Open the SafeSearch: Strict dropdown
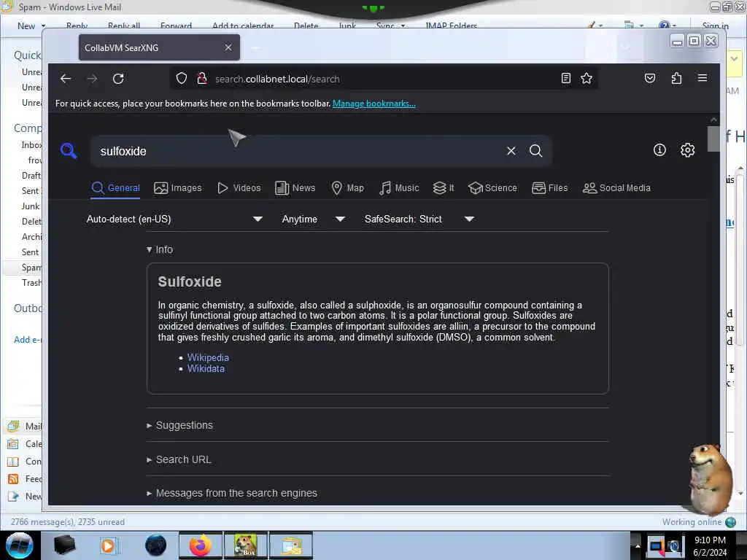Screen dimensions: 747x560 point(419,219)
